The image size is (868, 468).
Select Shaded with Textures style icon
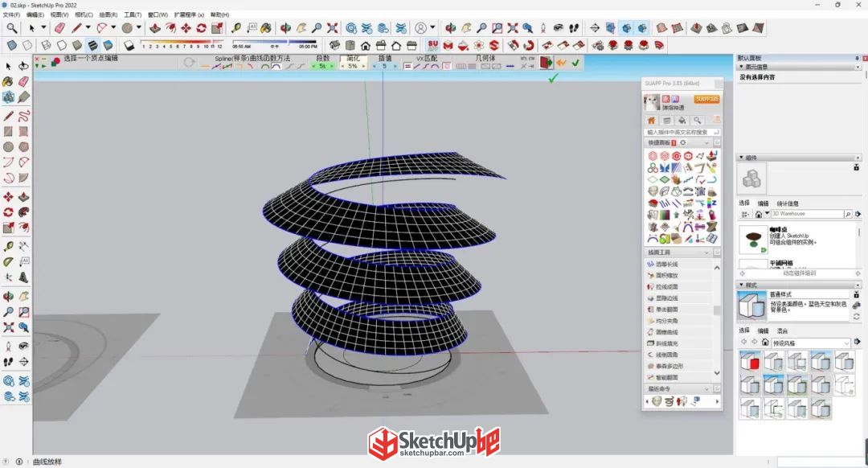coord(92,45)
